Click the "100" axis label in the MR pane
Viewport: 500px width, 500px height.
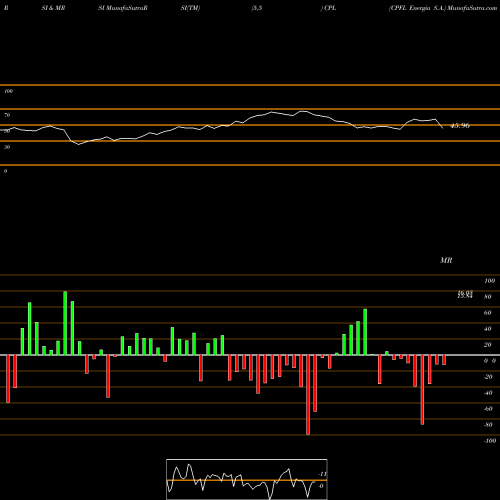pos(489,281)
